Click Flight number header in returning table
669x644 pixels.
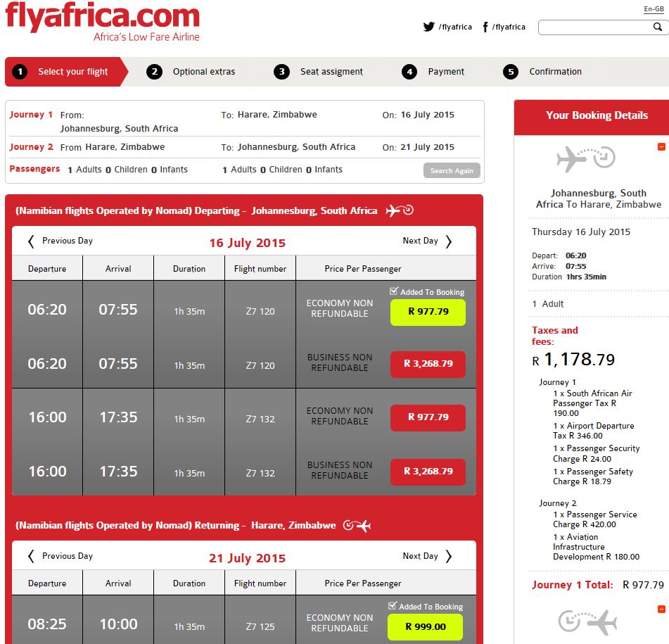click(260, 583)
